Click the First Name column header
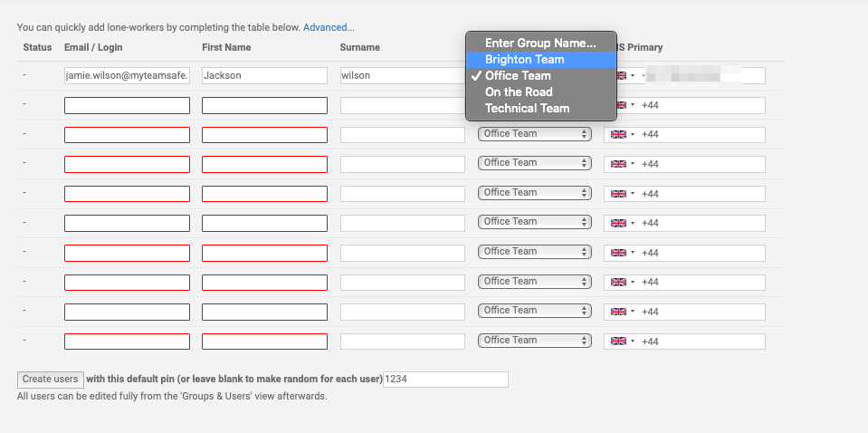 click(226, 48)
